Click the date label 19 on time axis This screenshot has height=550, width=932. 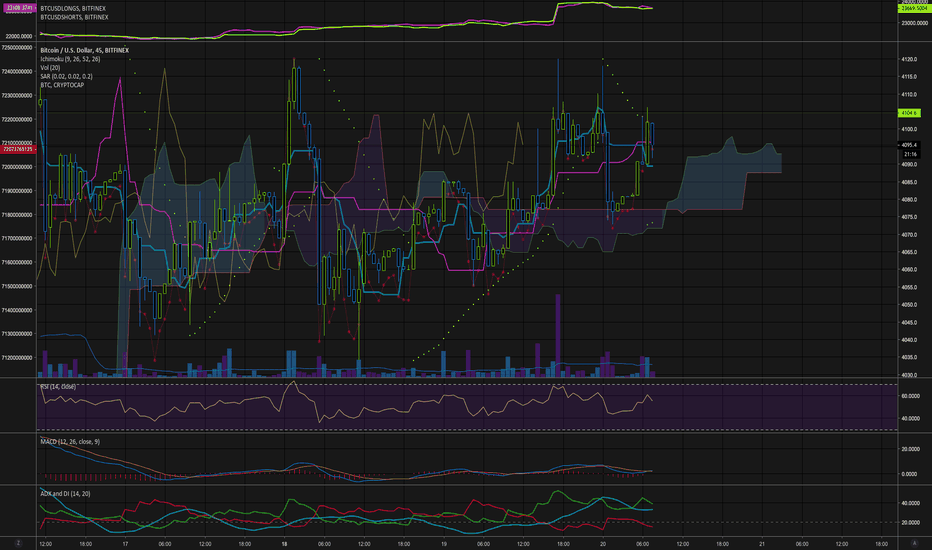[x=444, y=543]
